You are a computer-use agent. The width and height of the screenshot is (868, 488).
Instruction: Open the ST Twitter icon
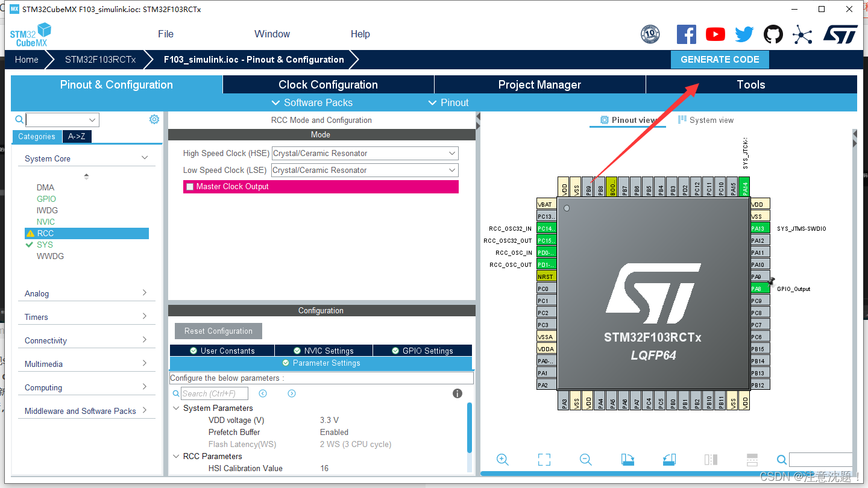pyautogui.click(x=744, y=34)
